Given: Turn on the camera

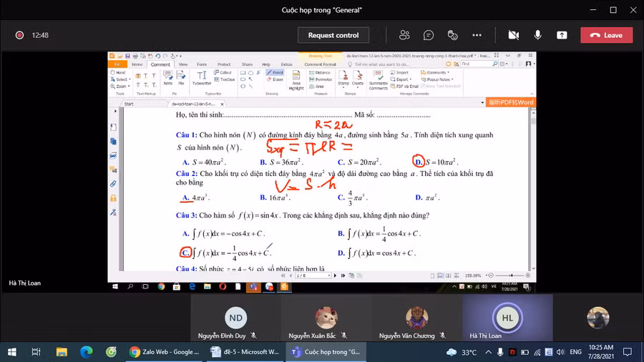Looking at the screenshot, I should 513,35.
